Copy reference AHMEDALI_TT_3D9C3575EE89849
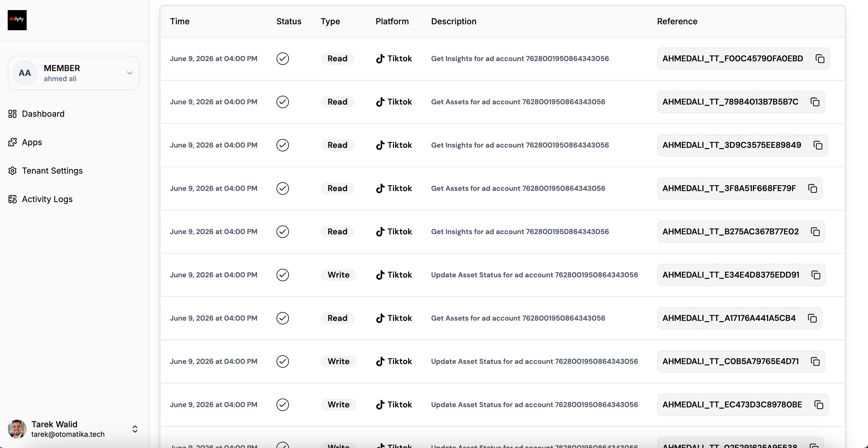The height and width of the screenshot is (448, 868). click(818, 145)
